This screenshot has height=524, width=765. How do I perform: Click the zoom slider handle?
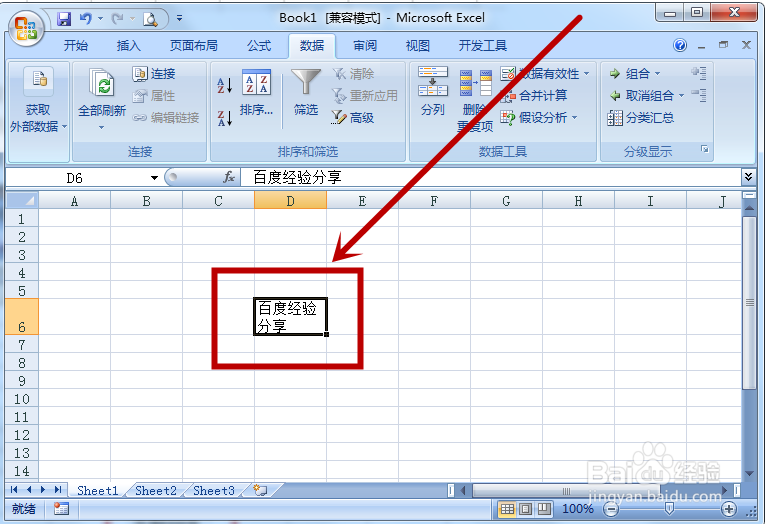(x=669, y=509)
